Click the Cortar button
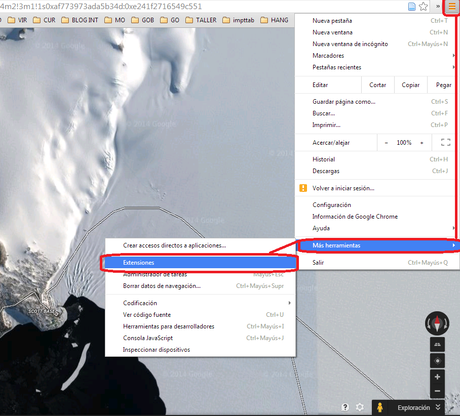The image size is (460, 416). [x=378, y=85]
